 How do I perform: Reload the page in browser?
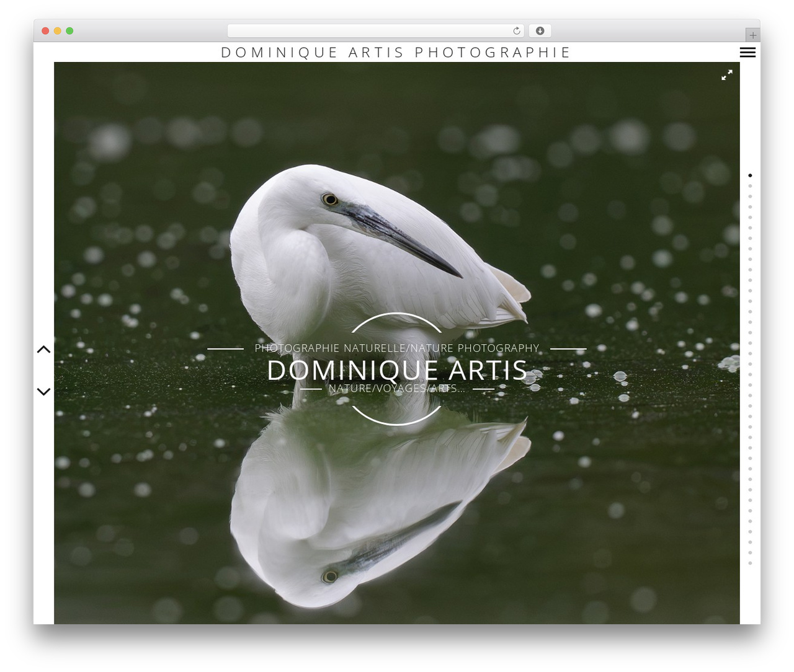coord(517,31)
